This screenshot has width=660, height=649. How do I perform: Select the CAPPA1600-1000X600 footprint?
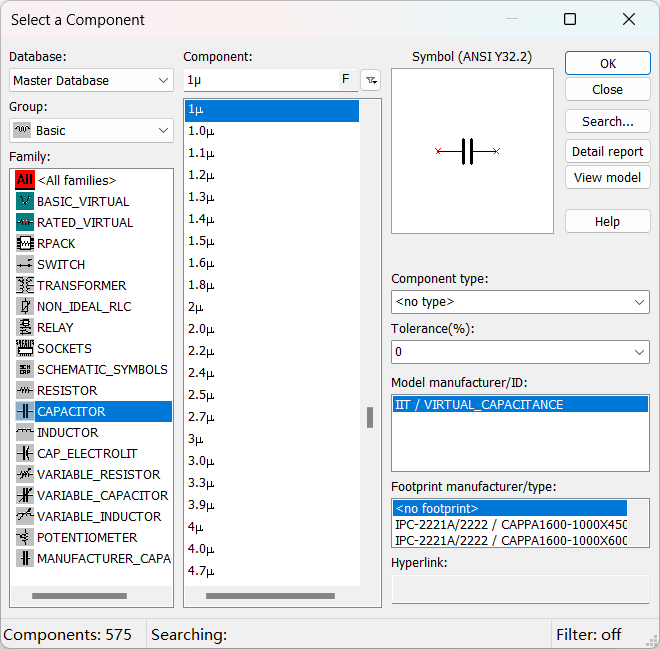coord(510,540)
